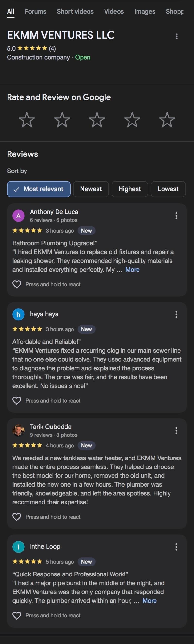Expand Inthe Loop's review with More
Image resolution: width=194 pixels, height=644 pixels.
(149, 600)
